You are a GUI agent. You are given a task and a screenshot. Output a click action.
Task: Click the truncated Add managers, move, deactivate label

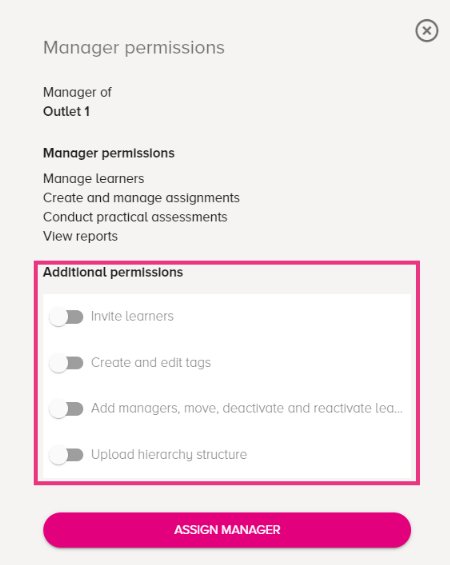(x=247, y=408)
